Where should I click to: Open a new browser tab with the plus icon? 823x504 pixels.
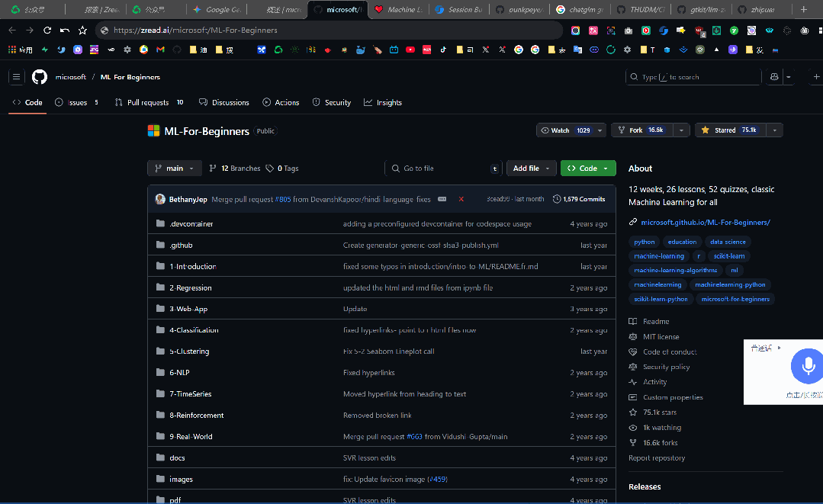coord(804,9)
